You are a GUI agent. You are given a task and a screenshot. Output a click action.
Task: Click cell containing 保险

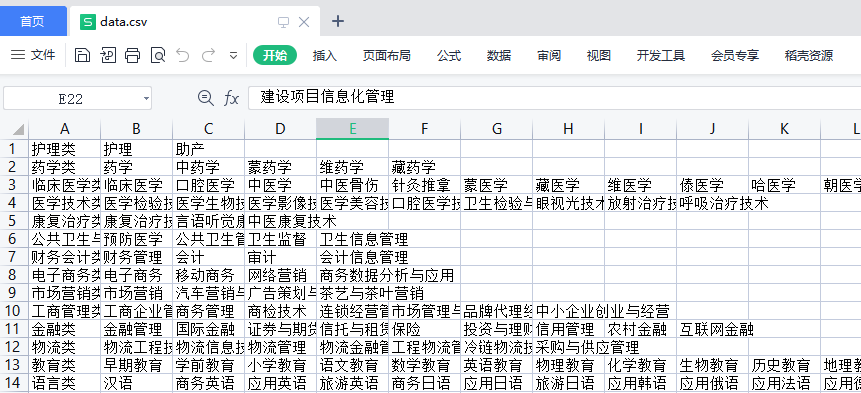[424, 329]
